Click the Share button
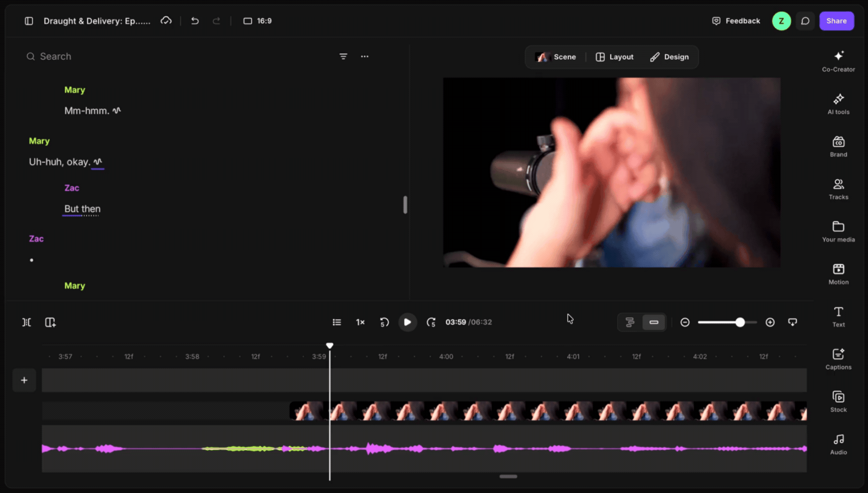868x493 pixels. pos(836,21)
